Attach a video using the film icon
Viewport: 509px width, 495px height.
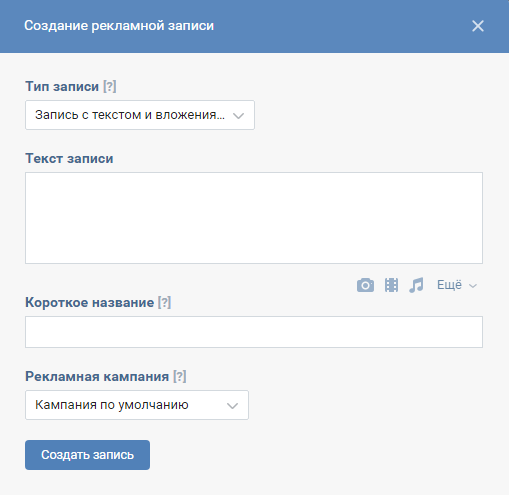(x=391, y=285)
